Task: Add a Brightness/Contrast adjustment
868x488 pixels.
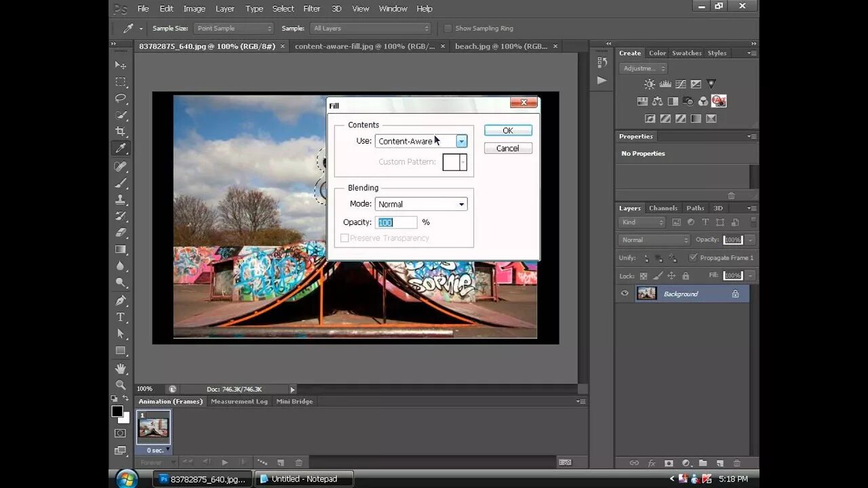Action: [x=650, y=84]
